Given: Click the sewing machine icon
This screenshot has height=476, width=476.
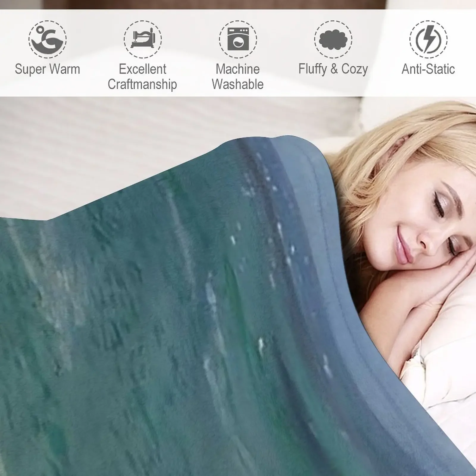Looking at the screenshot, I should (x=143, y=39).
